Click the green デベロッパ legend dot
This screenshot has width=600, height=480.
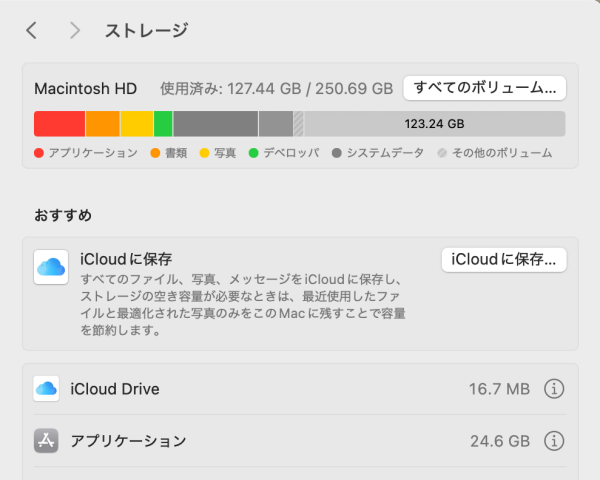(254, 153)
